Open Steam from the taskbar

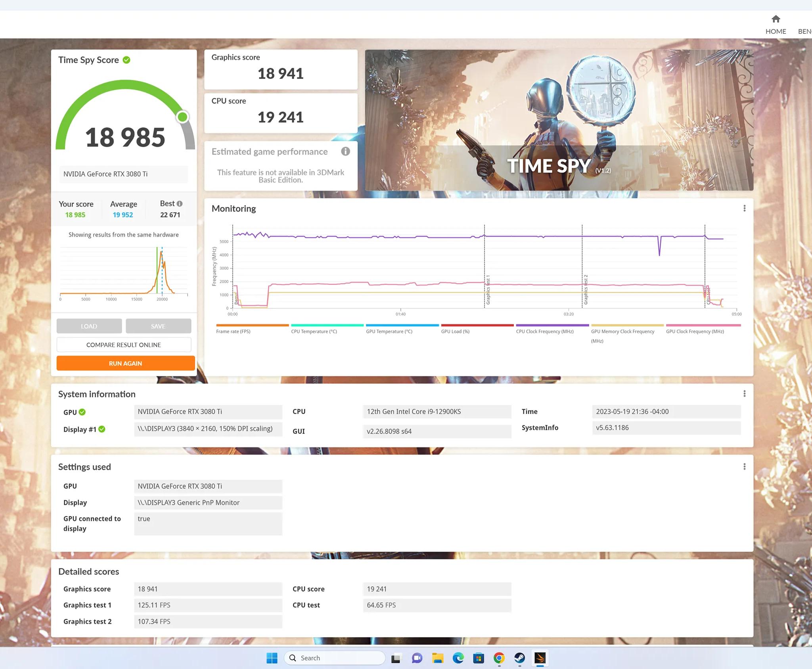tap(520, 658)
